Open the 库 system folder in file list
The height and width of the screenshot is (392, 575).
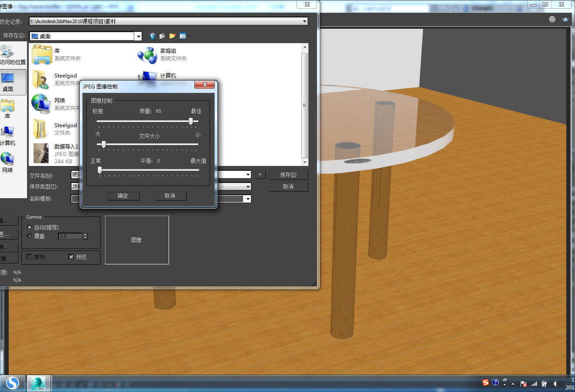click(x=57, y=54)
